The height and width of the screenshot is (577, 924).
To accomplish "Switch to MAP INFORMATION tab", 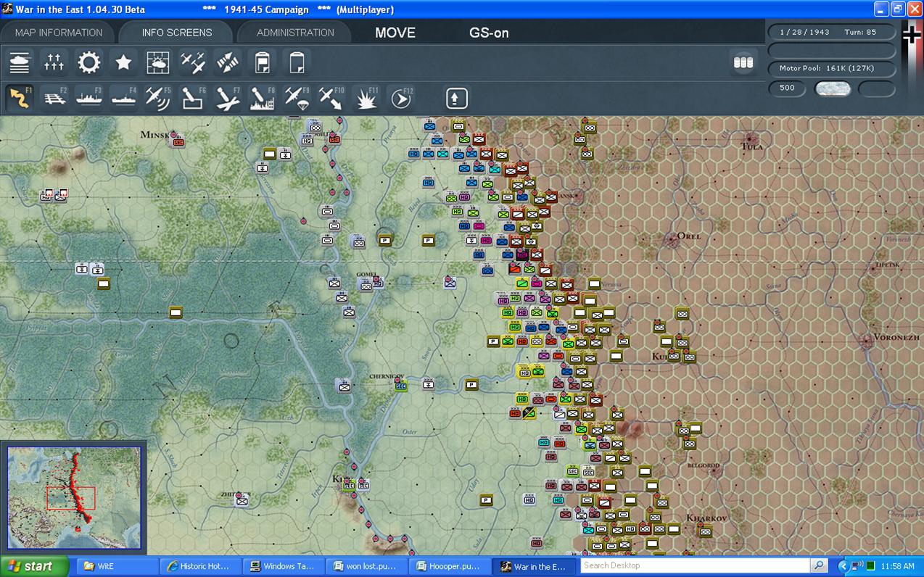I will pos(59,33).
